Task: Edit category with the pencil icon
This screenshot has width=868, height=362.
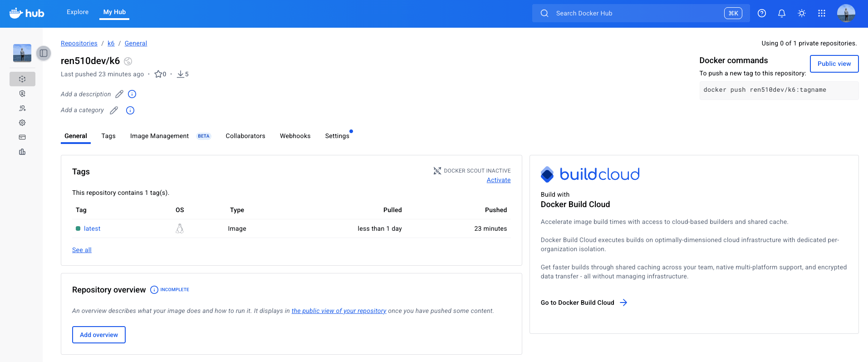Action: (x=114, y=110)
